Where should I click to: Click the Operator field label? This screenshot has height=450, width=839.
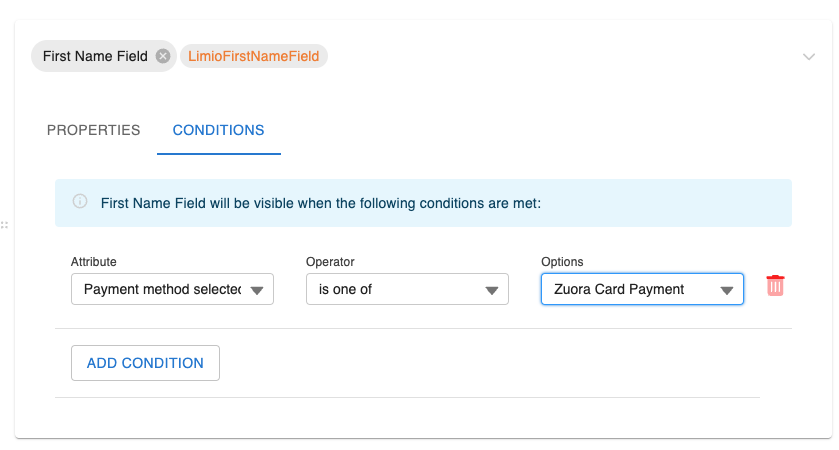[329, 262]
